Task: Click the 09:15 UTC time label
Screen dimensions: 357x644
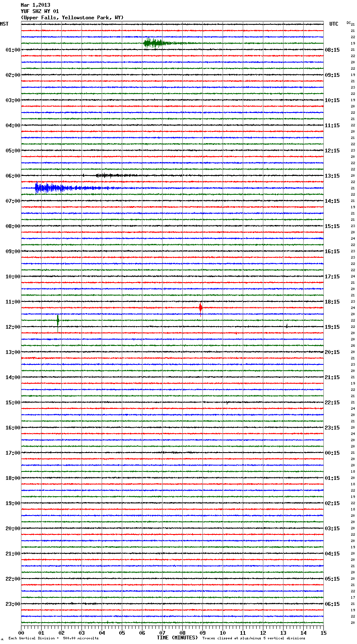Action: pyautogui.click(x=332, y=75)
